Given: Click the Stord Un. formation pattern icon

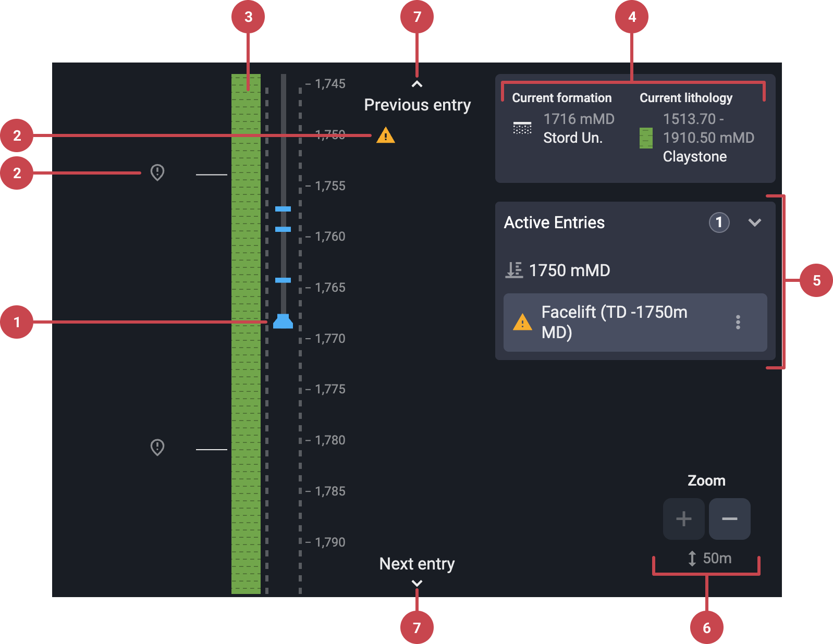Looking at the screenshot, I should [522, 128].
